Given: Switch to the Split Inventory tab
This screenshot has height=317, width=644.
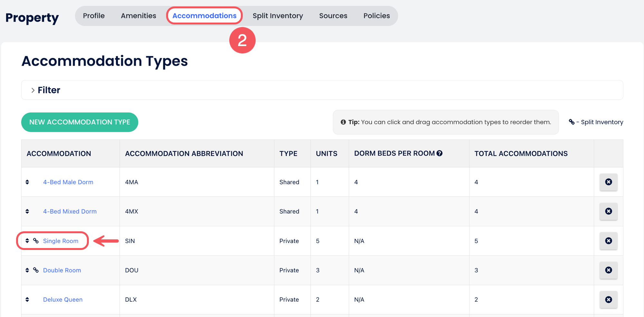Looking at the screenshot, I should [x=278, y=16].
